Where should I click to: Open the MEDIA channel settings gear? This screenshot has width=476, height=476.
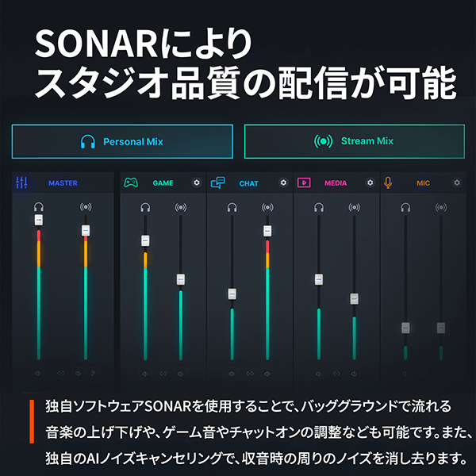[x=370, y=182]
